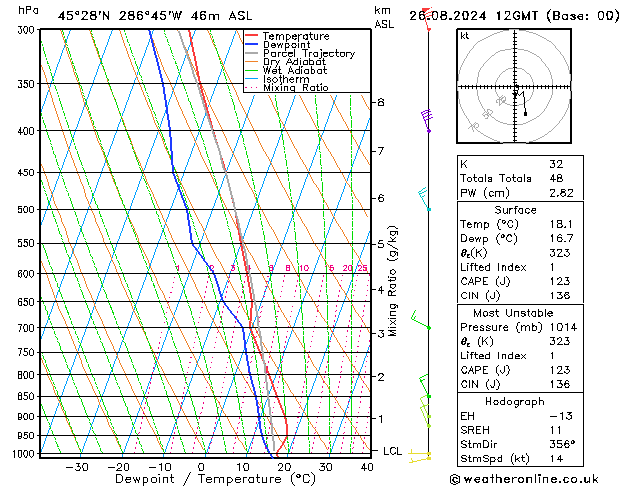Click the purple wind barb near 400 hPa
Image resolution: width=629 pixels, height=486 pixels.
pos(427,120)
